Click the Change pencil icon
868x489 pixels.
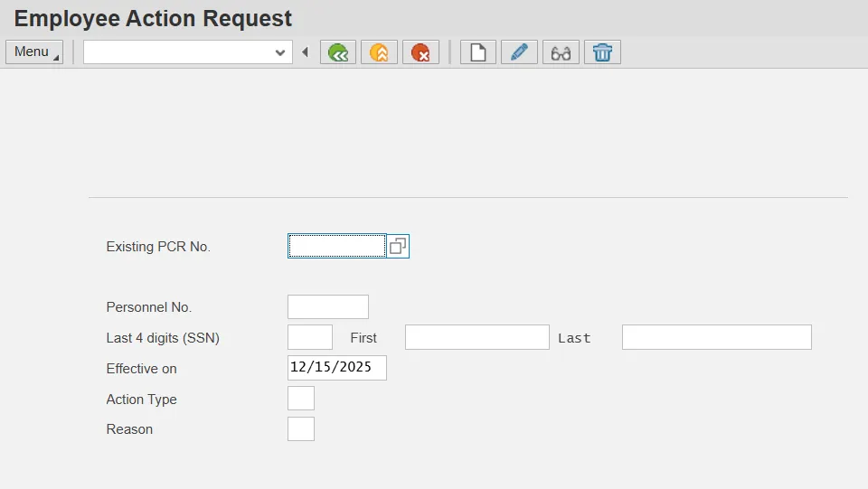tap(519, 52)
